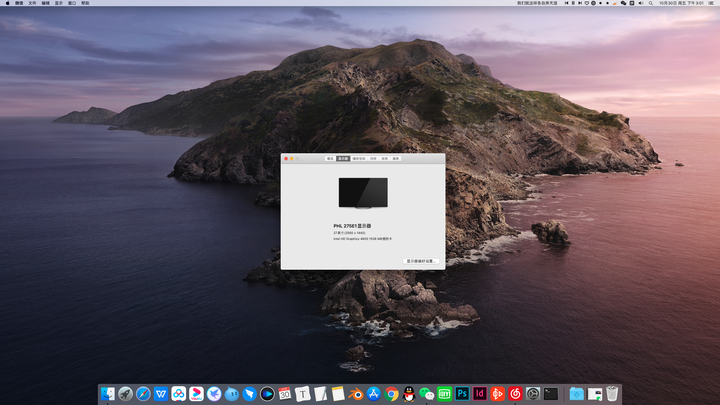This screenshot has width=720, height=405.
Task: Open the 窗口 menu in menu bar
Action: click(72, 3)
